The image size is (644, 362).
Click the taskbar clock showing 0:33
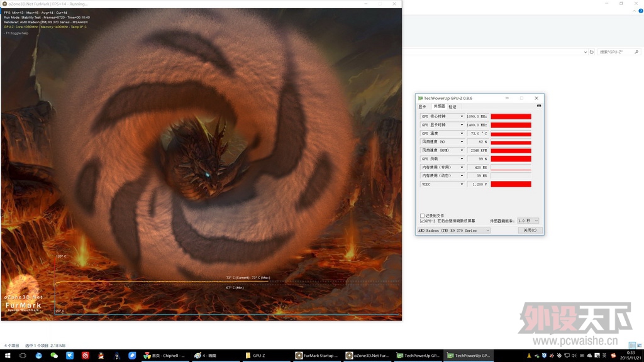630,356
